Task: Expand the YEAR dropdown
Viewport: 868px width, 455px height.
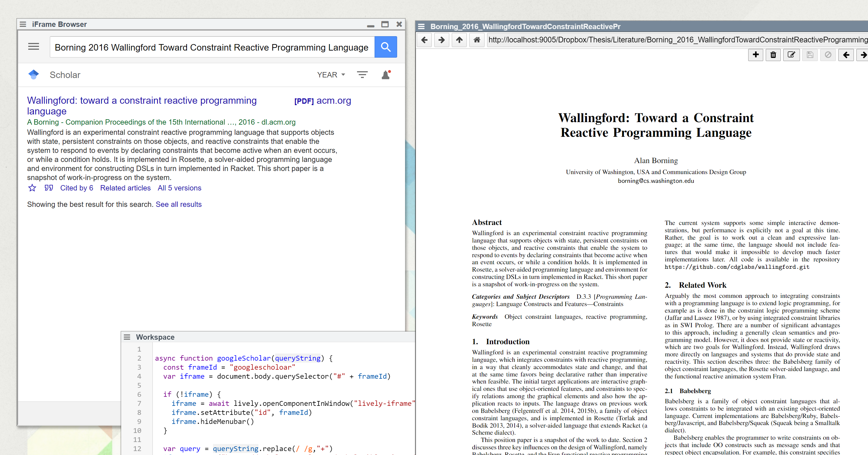Action: [331, 75]
